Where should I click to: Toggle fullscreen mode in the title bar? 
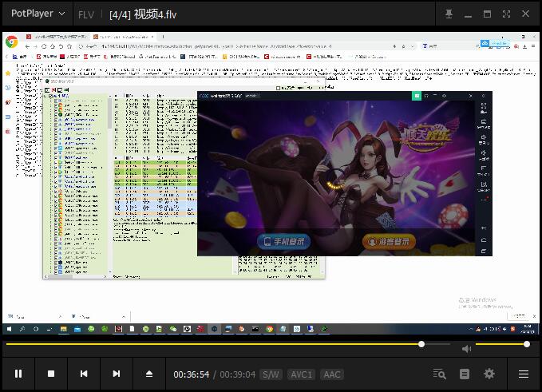click(x=506, y=14)
